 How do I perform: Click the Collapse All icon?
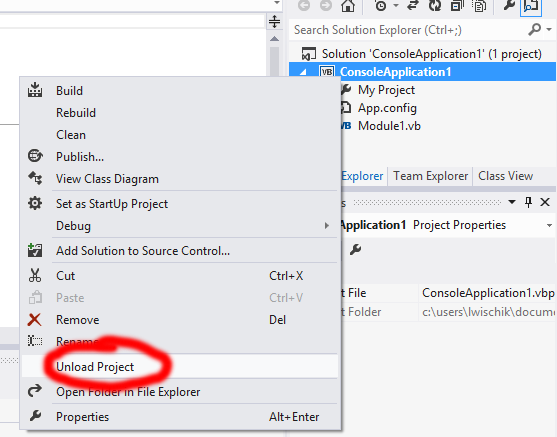tap(457, 6)
